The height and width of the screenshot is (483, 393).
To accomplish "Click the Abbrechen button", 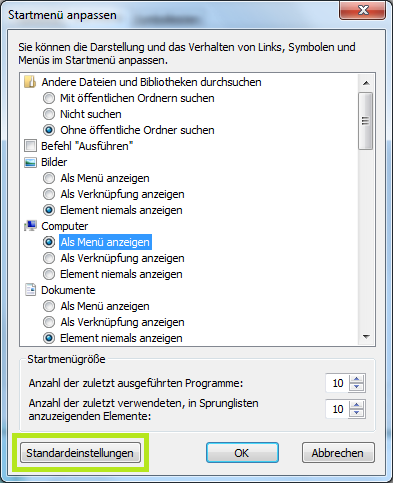I will click(x=338, y=453).
